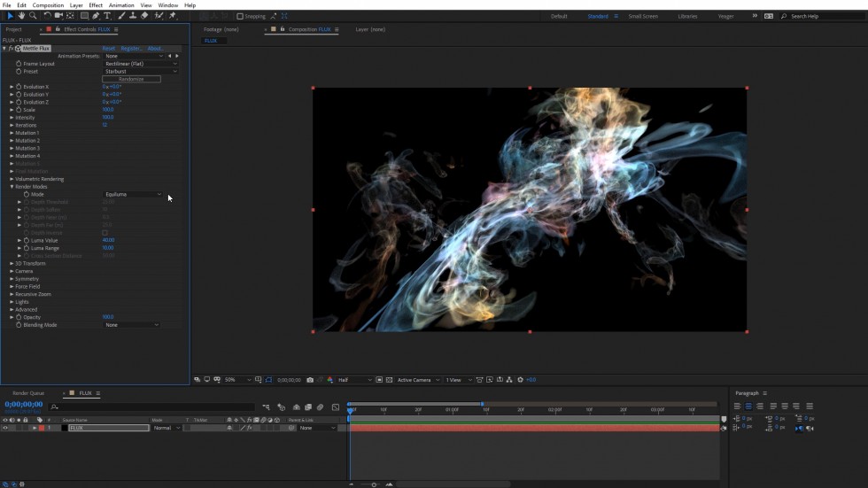Take snapshot with viewer camera icon
The height and width of the screenshot is (488, 868).
click(309, 380)
